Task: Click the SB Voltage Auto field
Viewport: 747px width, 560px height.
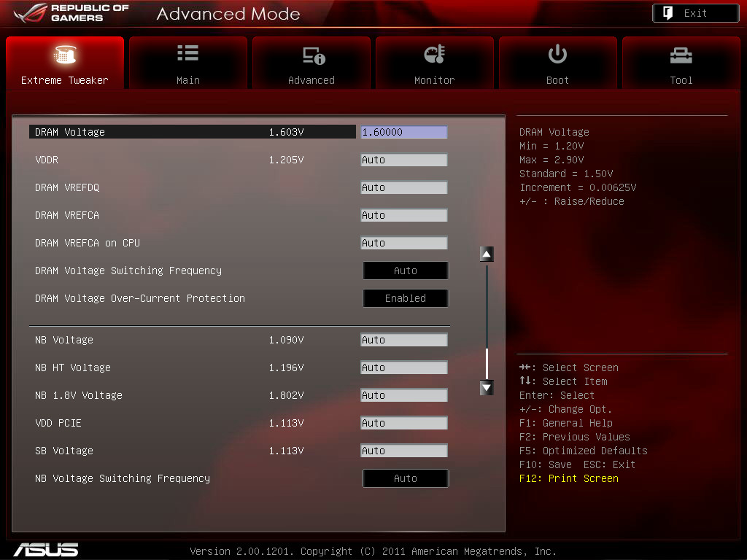Action: pos(403,451)
